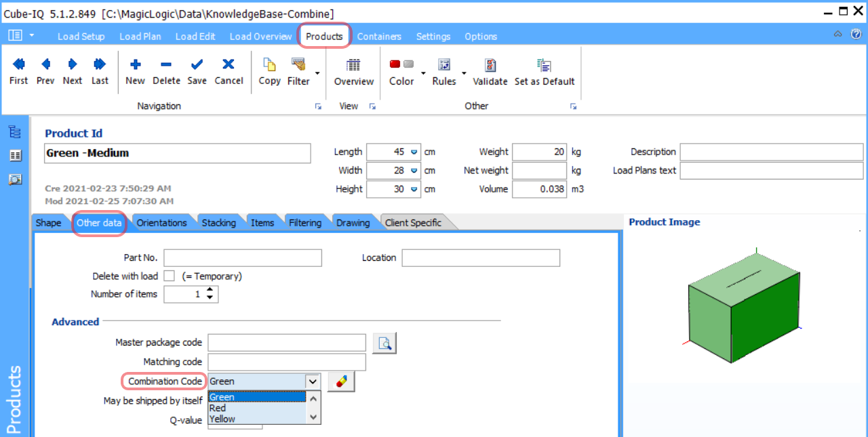Delete the current product

(166, 71)
